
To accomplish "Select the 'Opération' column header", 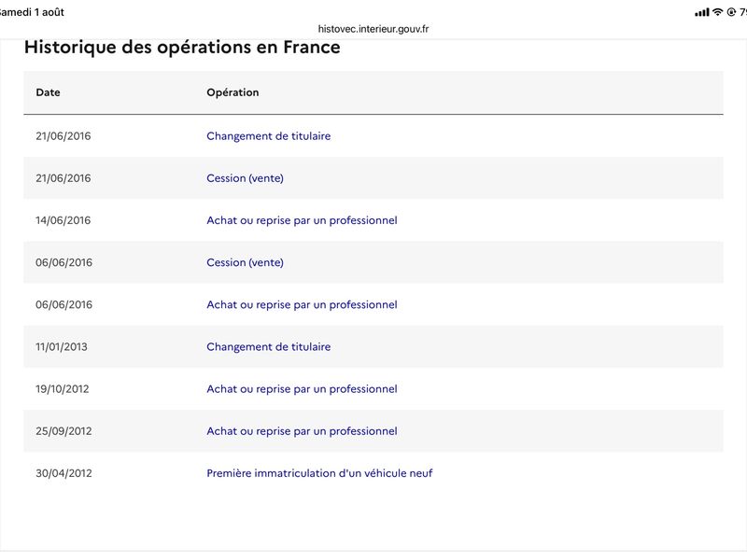I will [233, 92].
